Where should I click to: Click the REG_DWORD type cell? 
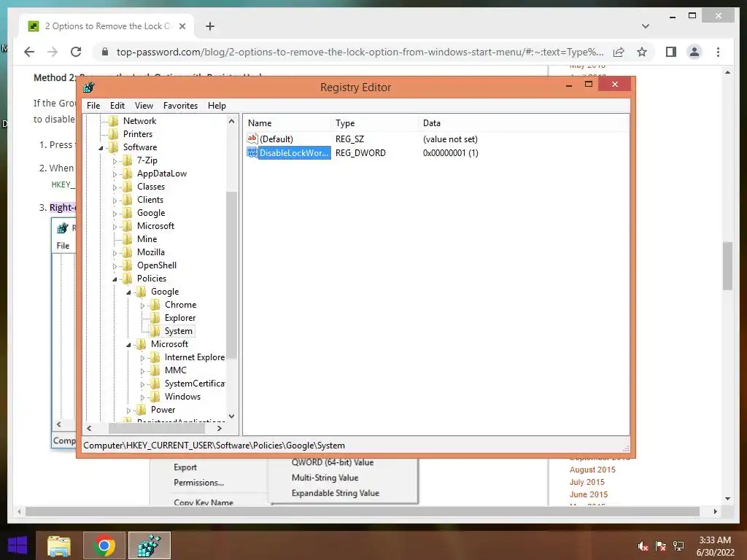click(360, 153)
